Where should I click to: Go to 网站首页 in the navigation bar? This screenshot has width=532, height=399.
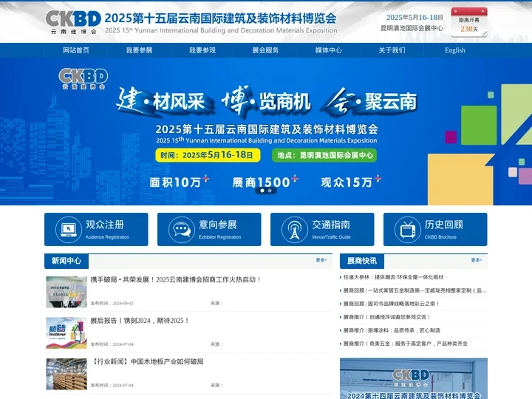[x=76, y=50]
